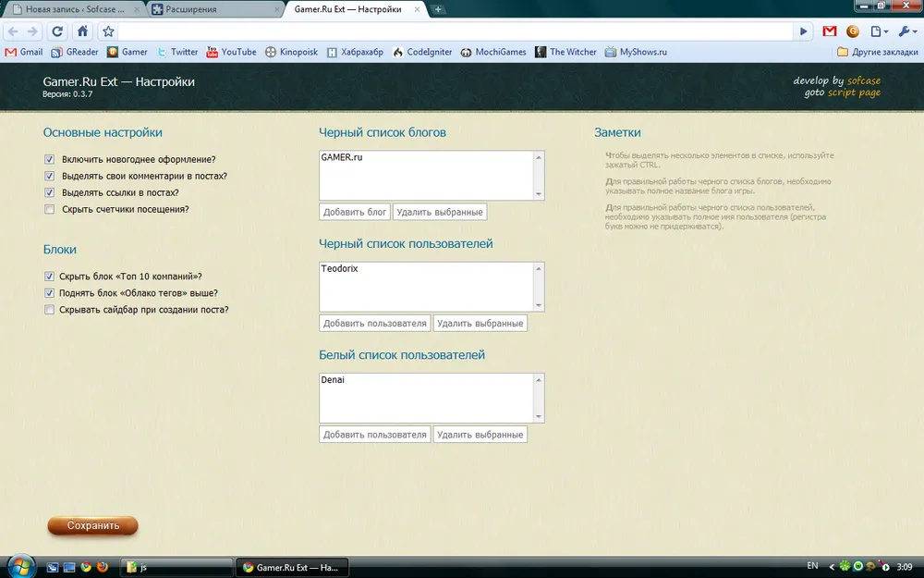Image resolution: width=924 pixels, height=578 pixels.
Task: Enable «Скрыть счетчики посещения» checkbox
Action: [50, 209]
